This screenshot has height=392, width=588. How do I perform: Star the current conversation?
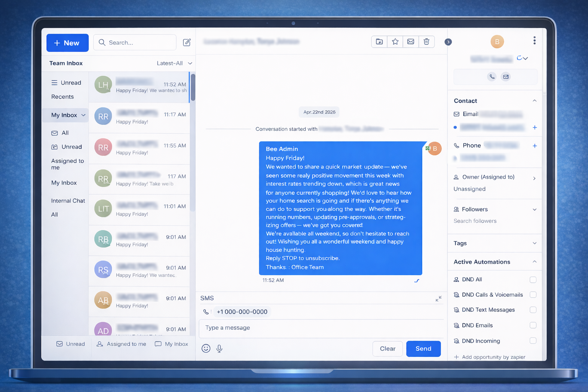395,42
